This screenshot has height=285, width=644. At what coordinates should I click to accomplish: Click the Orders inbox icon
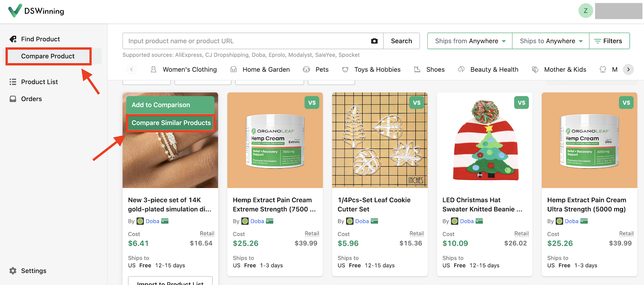(x=13, y=99)
